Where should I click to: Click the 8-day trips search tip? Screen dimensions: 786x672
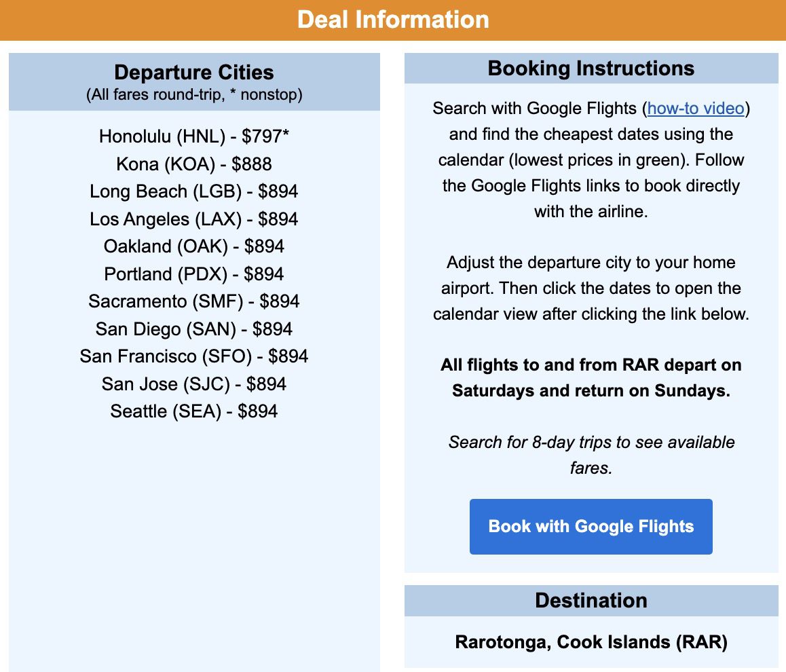pyautogui.click(x=591, y=455)
